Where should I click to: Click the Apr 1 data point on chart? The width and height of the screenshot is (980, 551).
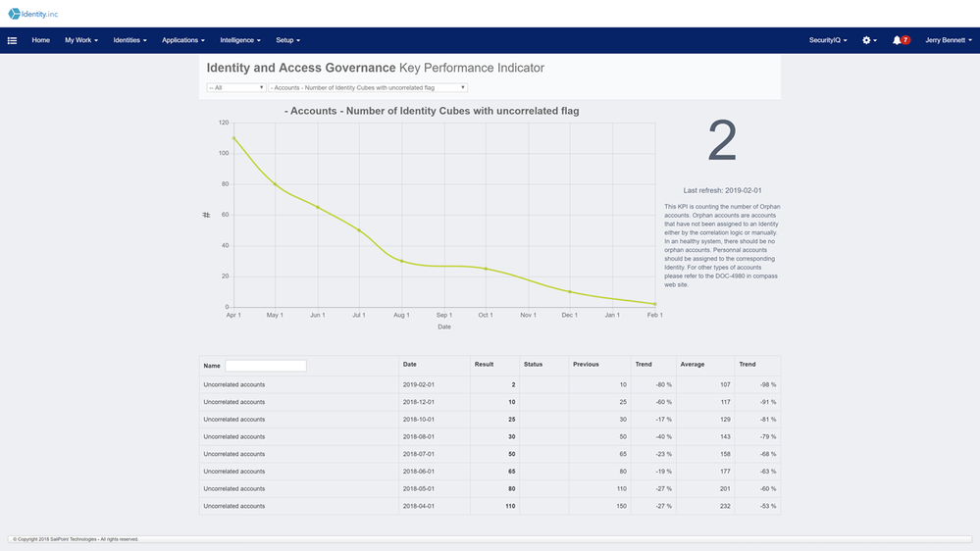pyautogui.click(x=233, y=138)
